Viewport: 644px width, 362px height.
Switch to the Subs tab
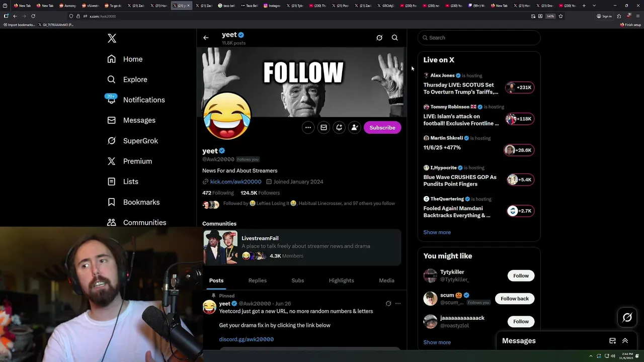tap(298, 281)
